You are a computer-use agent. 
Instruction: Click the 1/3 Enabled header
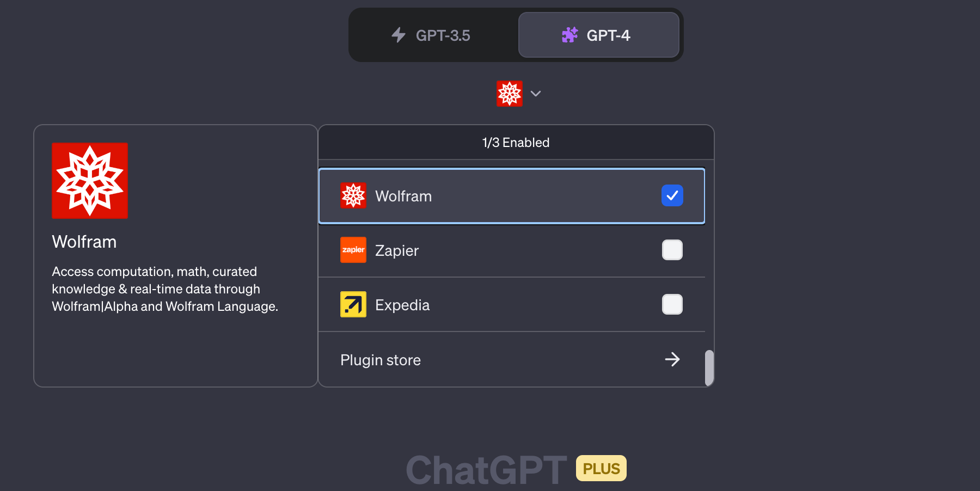point(516,143)
